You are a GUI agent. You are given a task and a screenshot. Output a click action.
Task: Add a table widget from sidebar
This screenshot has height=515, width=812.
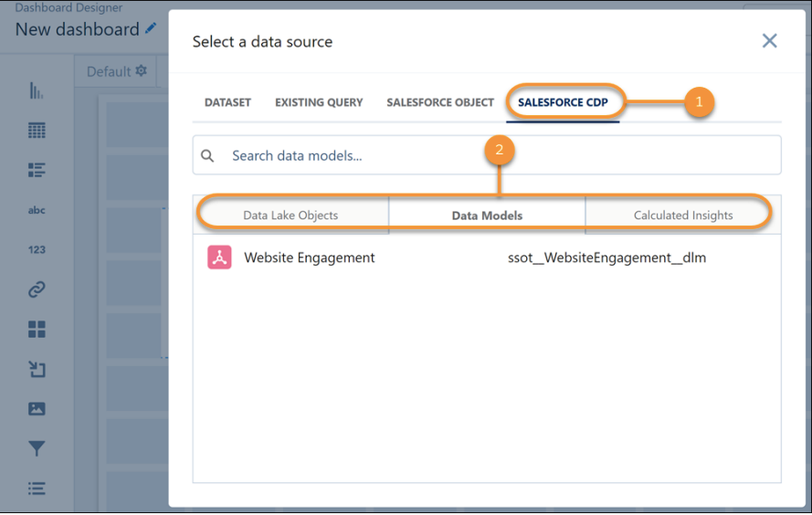click(37, 130)
